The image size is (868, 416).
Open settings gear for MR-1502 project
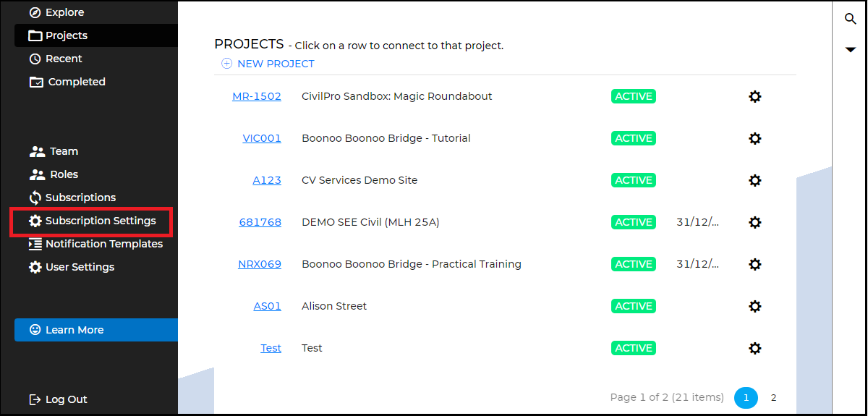pos(755,96)
